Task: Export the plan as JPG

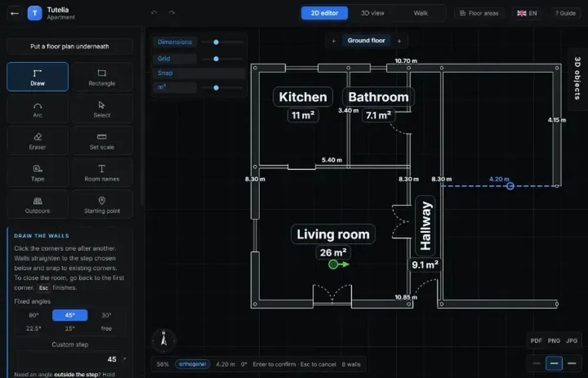Action: coord(572,341)
